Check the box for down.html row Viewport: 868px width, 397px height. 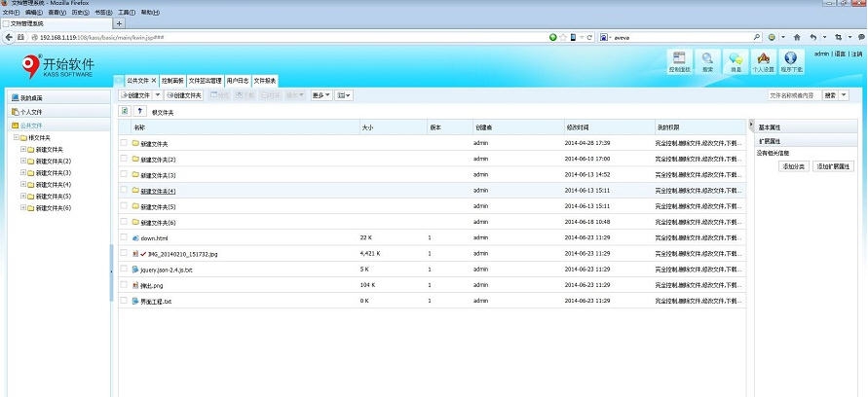click(x=124, y=237)
